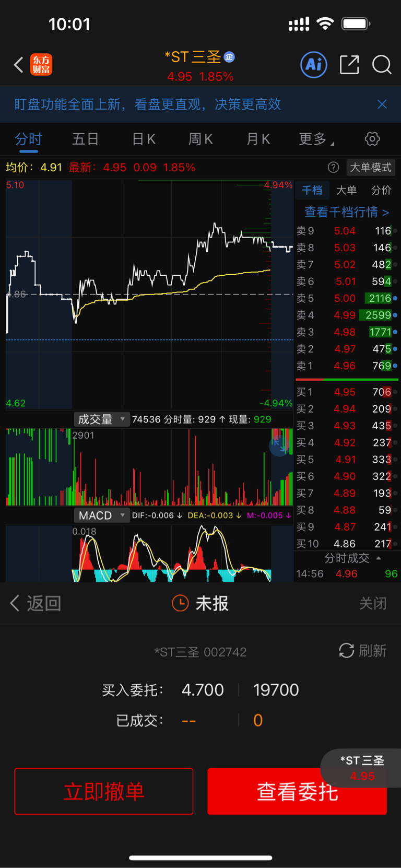
Task: Open the AI assistant icon
Action: click(x=314, y=65)
